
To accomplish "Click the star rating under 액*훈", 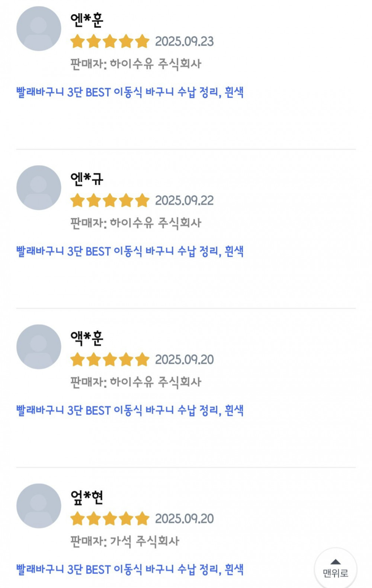I will pyautogui.click(x=110, y=360).
